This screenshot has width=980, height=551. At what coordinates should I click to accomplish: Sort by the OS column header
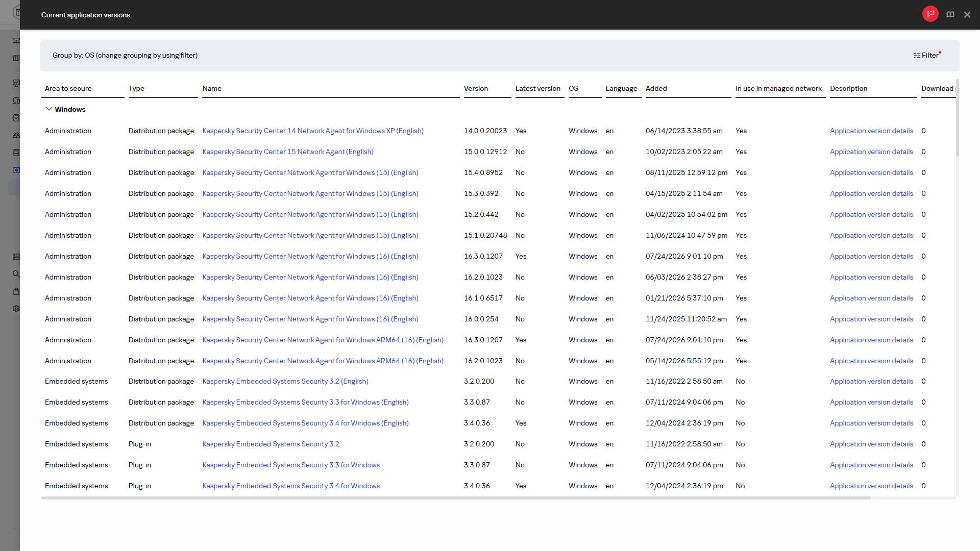point(573,88)
